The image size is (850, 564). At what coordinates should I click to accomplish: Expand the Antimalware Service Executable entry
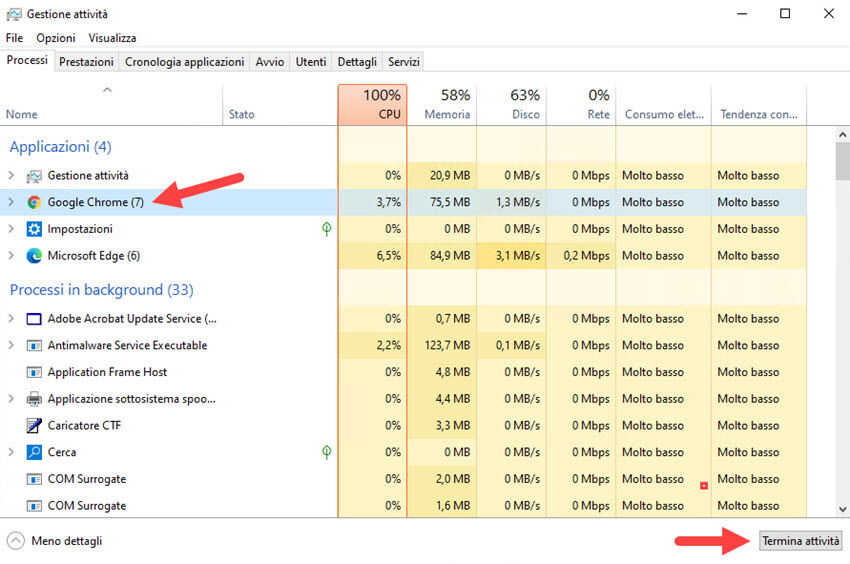pyautogui.click(x=11, y=345)
